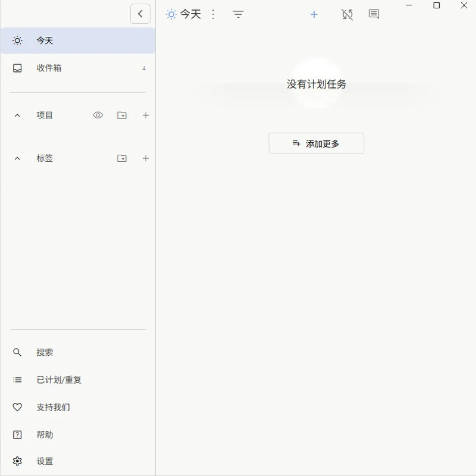Click the sync disabled icon

pyautogui.click(x=347, y=14)
